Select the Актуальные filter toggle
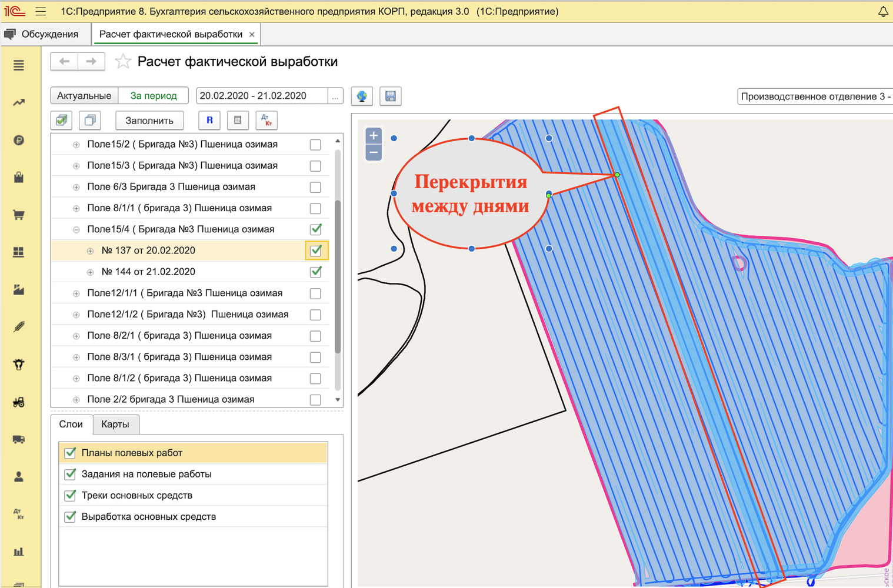Image resolution: width=893 pixels, height=588 pixels. tap(84, 96)
